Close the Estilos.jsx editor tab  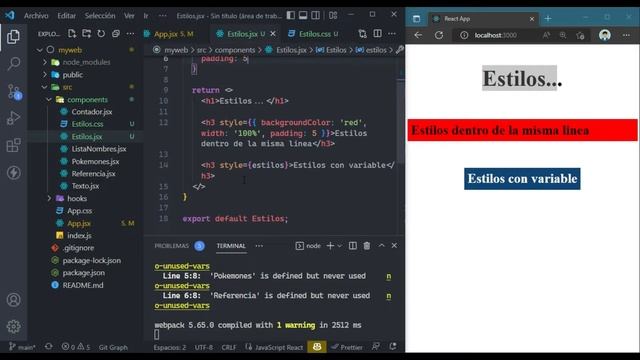click(x=273, y=34)
